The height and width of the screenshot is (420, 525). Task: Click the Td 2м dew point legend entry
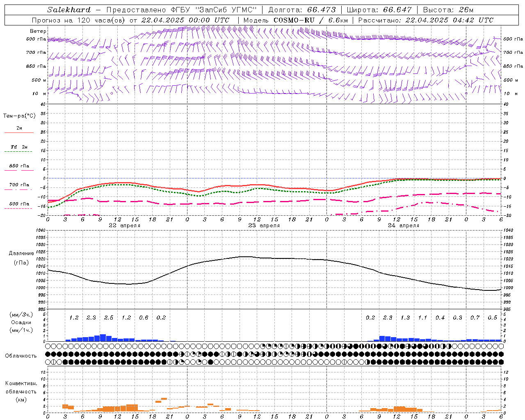pyautogui.click(x=19, y=147)
